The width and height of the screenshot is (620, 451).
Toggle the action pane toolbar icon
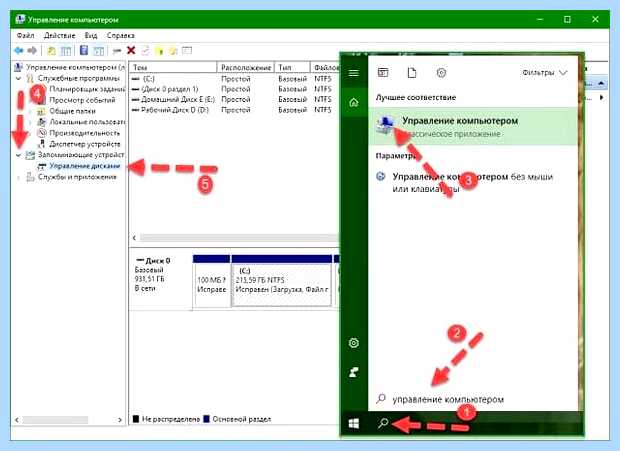point(98,51)
